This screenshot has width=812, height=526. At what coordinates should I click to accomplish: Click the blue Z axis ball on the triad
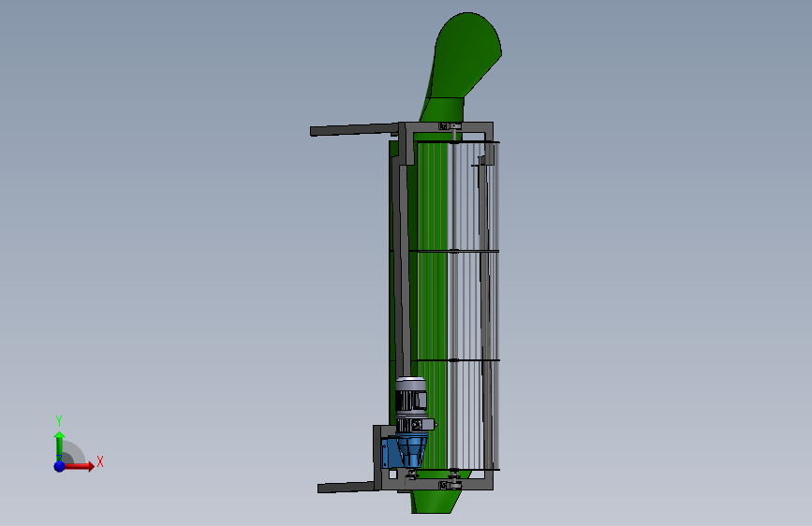click(x=60, y=466)
